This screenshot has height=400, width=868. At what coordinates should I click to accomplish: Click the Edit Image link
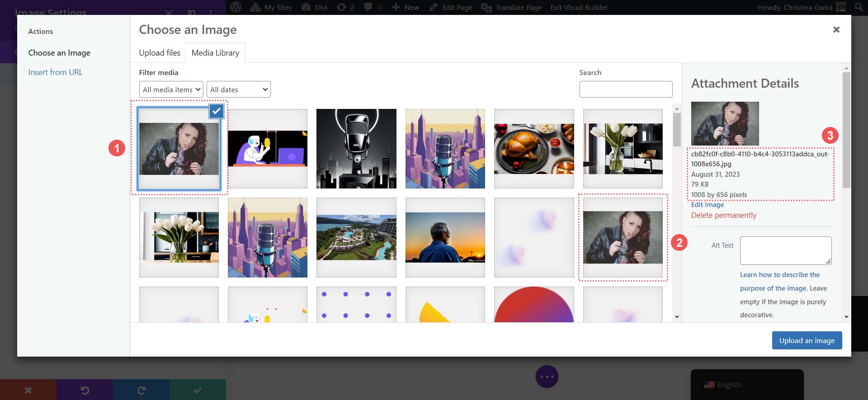[707, 205]
